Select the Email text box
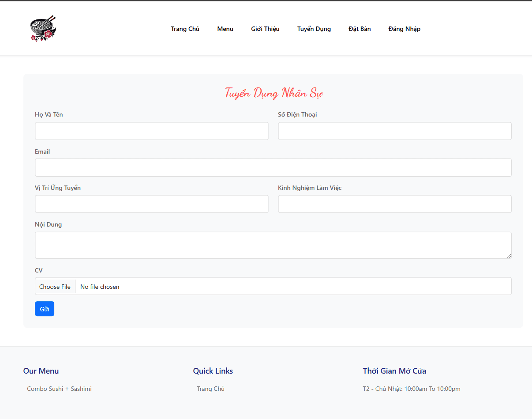 273,168
